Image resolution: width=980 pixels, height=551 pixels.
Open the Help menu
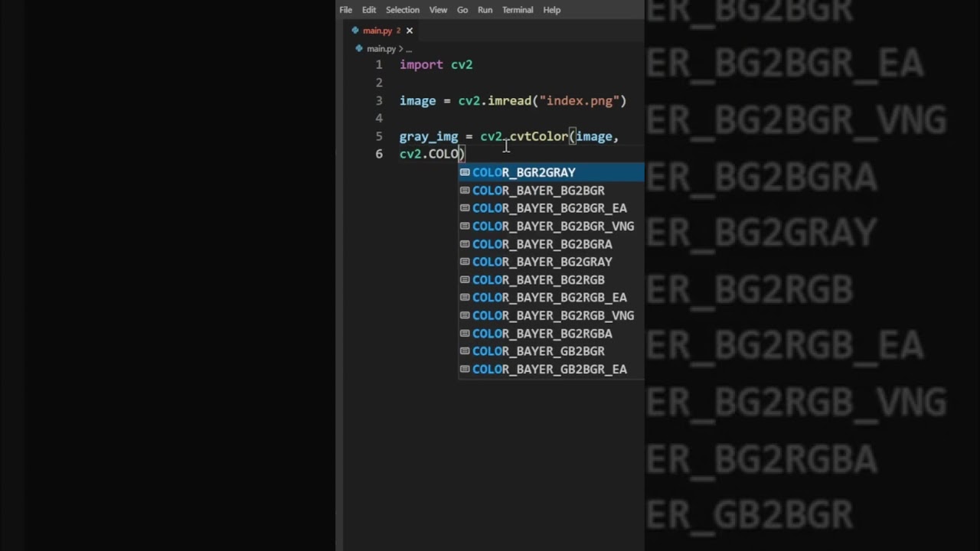552,10
